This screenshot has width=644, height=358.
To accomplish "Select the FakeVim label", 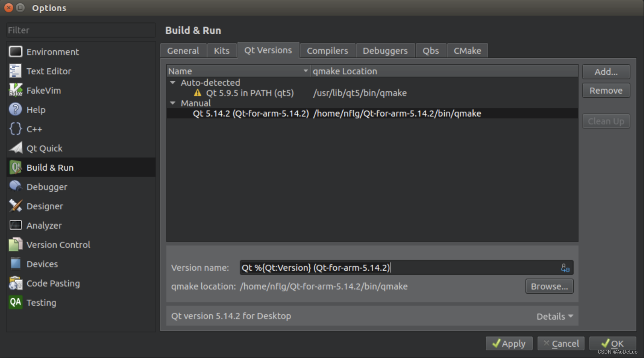I will click(44, 90).
